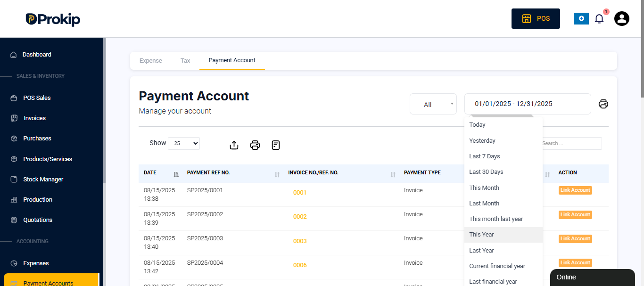Viewport: 644px width, 286px height.
Task: Open Products/Services menu item
Action: (48, 159)
